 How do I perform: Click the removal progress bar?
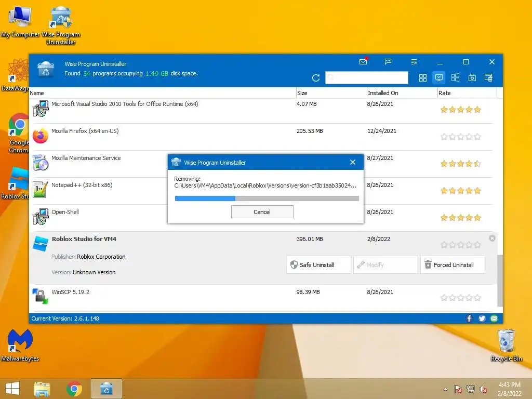[267, 198]
